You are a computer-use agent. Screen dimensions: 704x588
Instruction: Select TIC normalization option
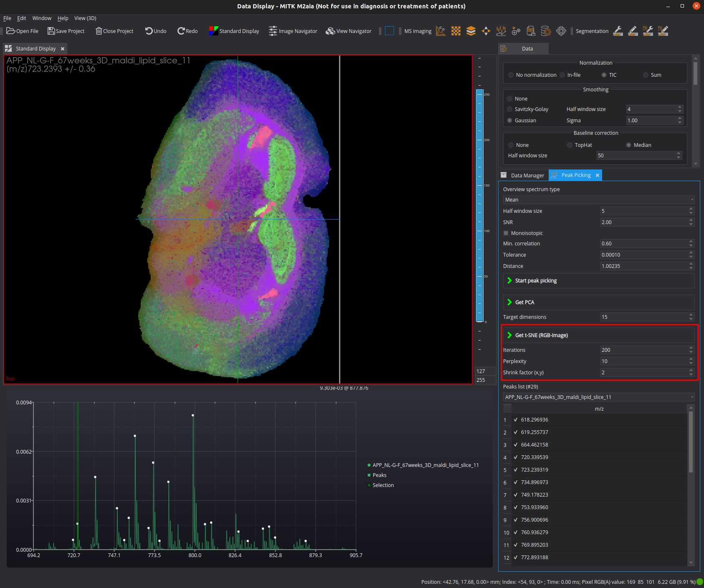(604, 75)
